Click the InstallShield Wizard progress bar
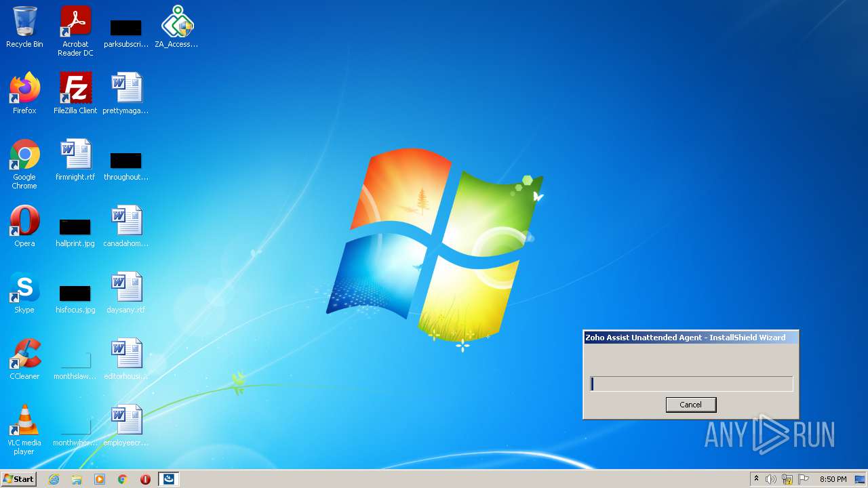 (691, 384)
